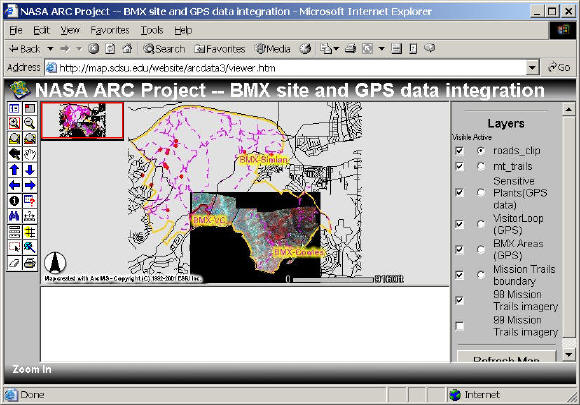Click the Back navigation button
580x405 pixels.
tap(25, 48)
